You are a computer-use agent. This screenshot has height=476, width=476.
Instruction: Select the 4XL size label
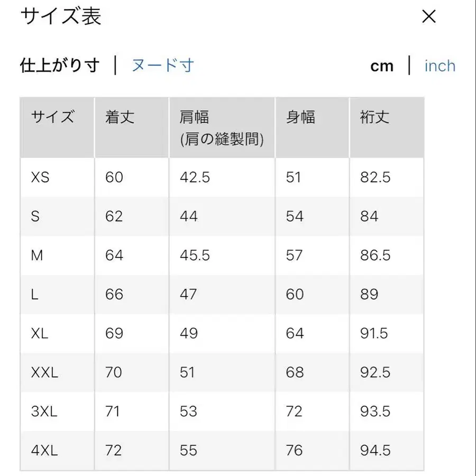(x=44, y=450)
